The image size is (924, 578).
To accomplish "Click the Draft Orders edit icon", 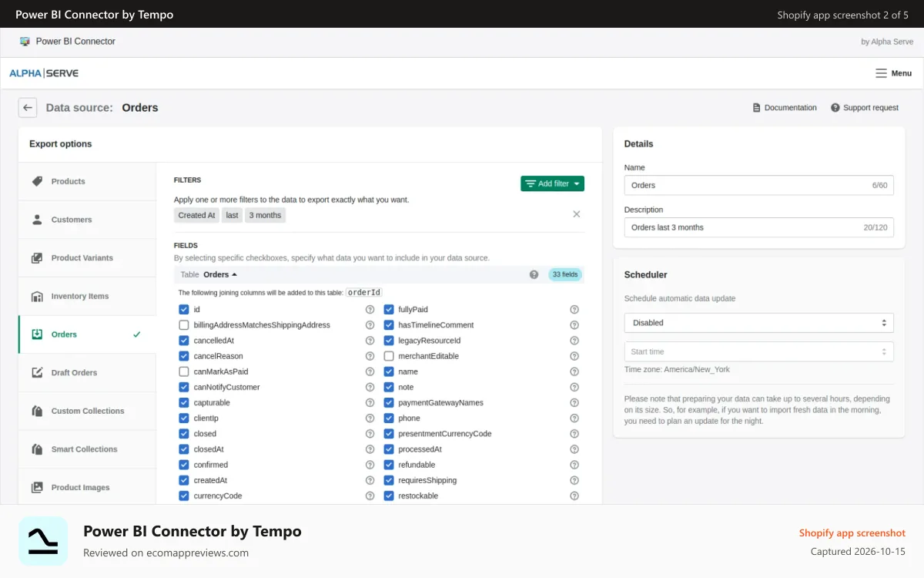I will 37,373.
